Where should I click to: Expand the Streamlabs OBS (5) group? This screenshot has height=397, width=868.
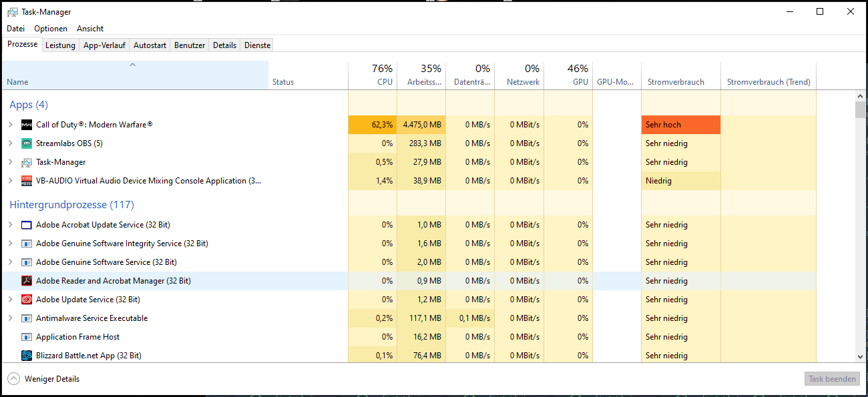[10, 143]
